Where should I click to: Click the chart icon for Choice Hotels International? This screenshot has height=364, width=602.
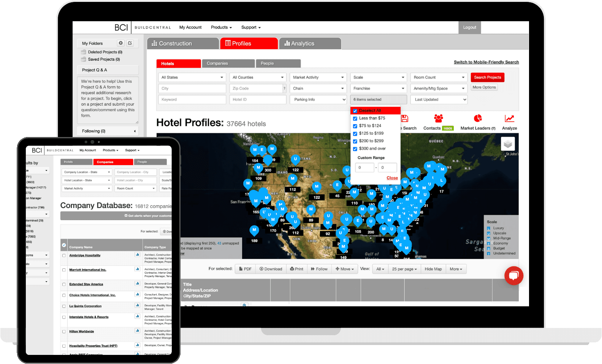[x=137, y=294]
